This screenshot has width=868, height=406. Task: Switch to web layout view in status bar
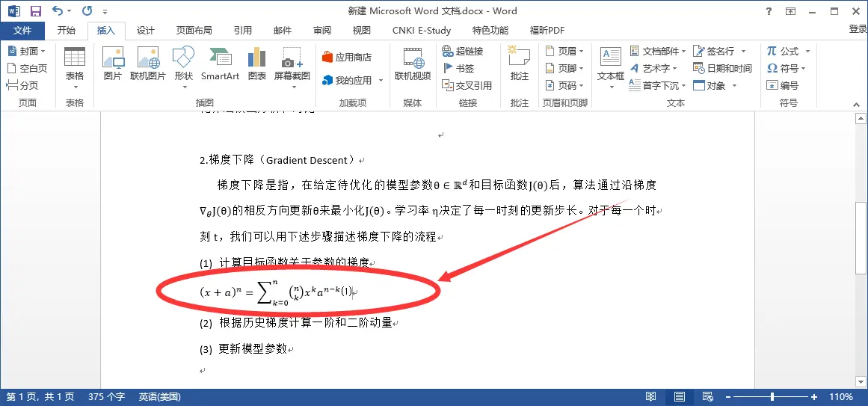coord(707,396)
